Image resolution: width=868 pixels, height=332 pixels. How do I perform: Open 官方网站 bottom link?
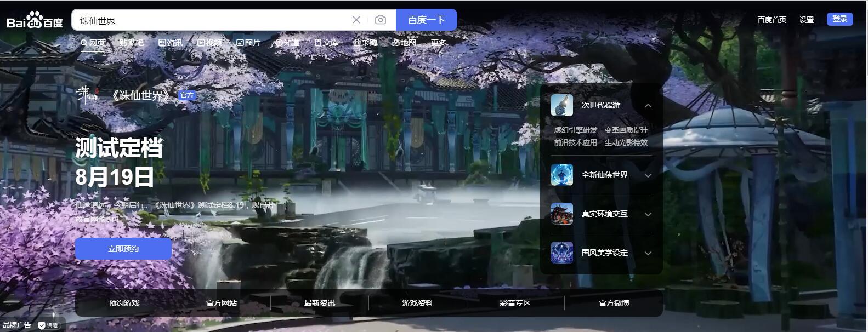coord(222,303)
